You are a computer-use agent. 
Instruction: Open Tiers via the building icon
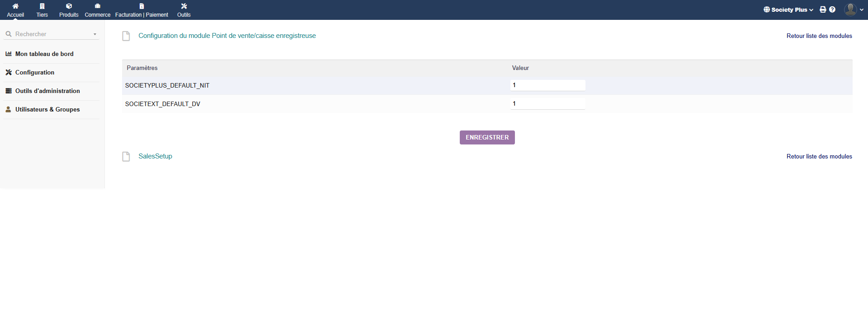42,6
